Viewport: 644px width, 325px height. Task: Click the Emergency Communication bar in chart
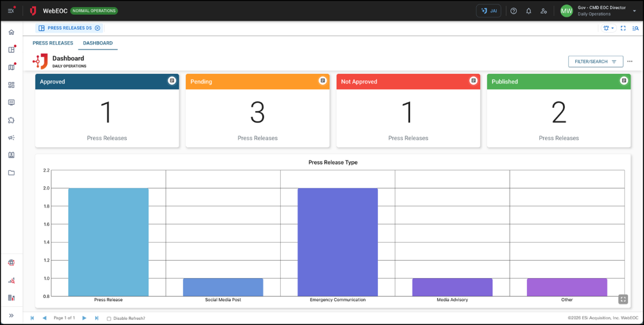337,242
